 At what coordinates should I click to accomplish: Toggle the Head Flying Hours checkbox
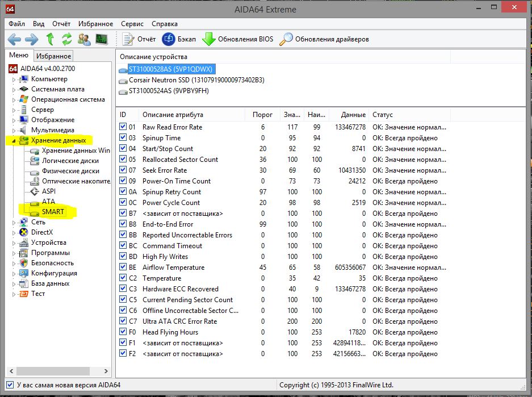pyautogui.click(x=123, y=332)
